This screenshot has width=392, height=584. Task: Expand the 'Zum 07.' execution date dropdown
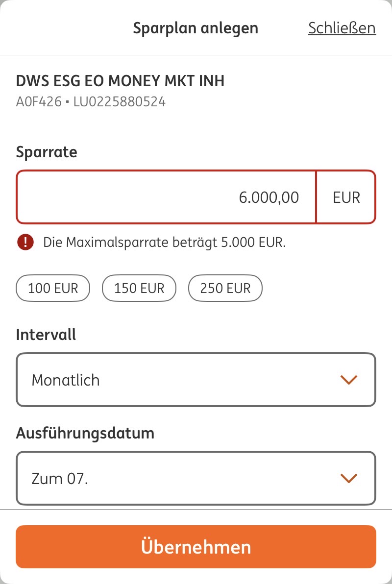click(196, 478)
